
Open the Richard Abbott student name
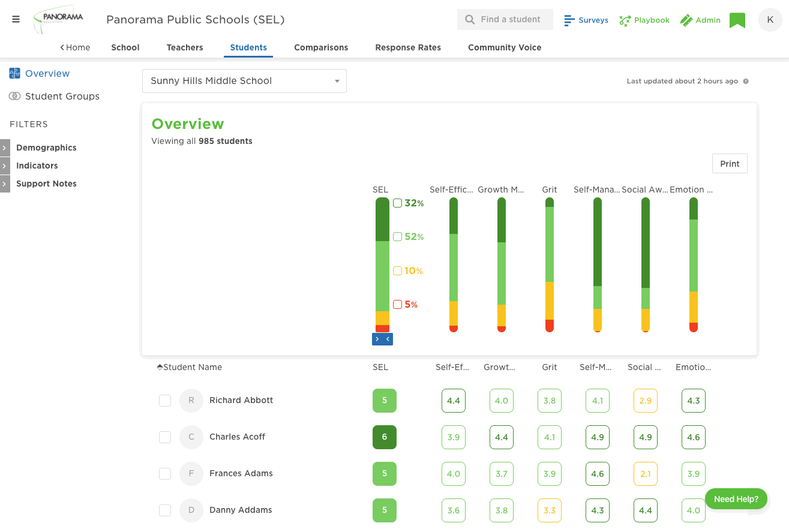coord(241,400)
